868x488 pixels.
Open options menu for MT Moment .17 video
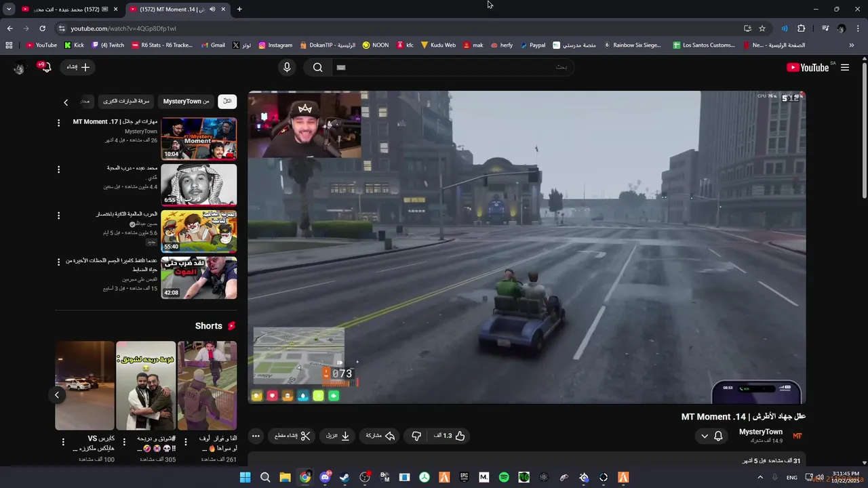58,123
